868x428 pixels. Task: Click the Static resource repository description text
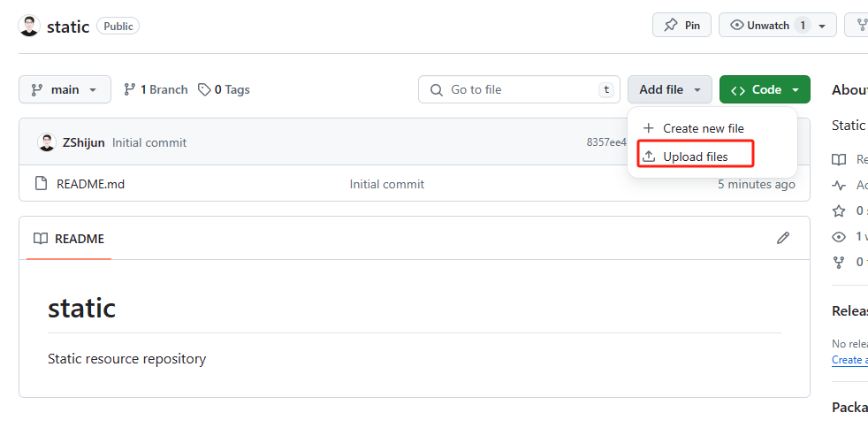pyautogui.click(x=126, y=359)
